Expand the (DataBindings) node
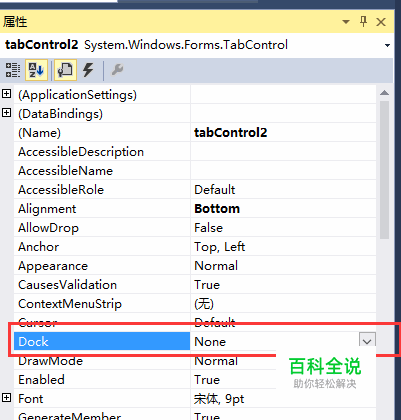Image resolution: width=401 pixels, height=420 pixels. click(x=6, y=113)
